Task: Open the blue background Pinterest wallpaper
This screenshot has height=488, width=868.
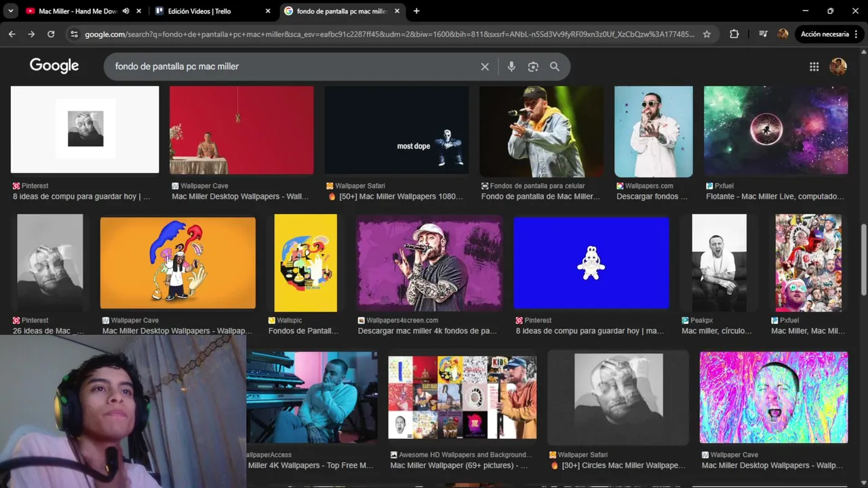Action: click(x=591, y=263)
